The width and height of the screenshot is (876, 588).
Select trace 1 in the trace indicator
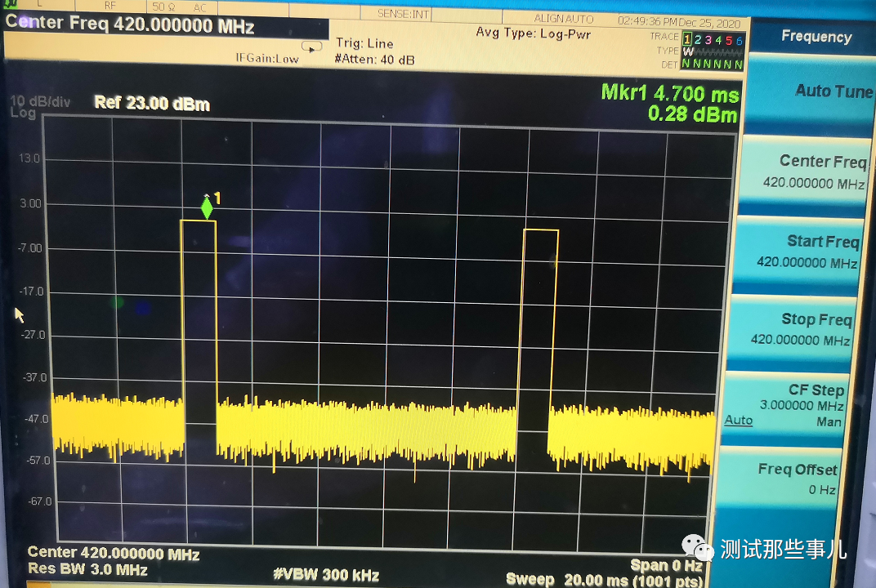click(687, 40)
